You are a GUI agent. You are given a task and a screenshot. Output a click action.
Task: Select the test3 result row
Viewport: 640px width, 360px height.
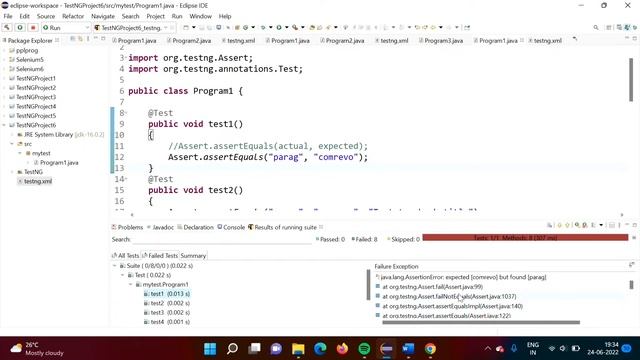click(x=167, y=313)
